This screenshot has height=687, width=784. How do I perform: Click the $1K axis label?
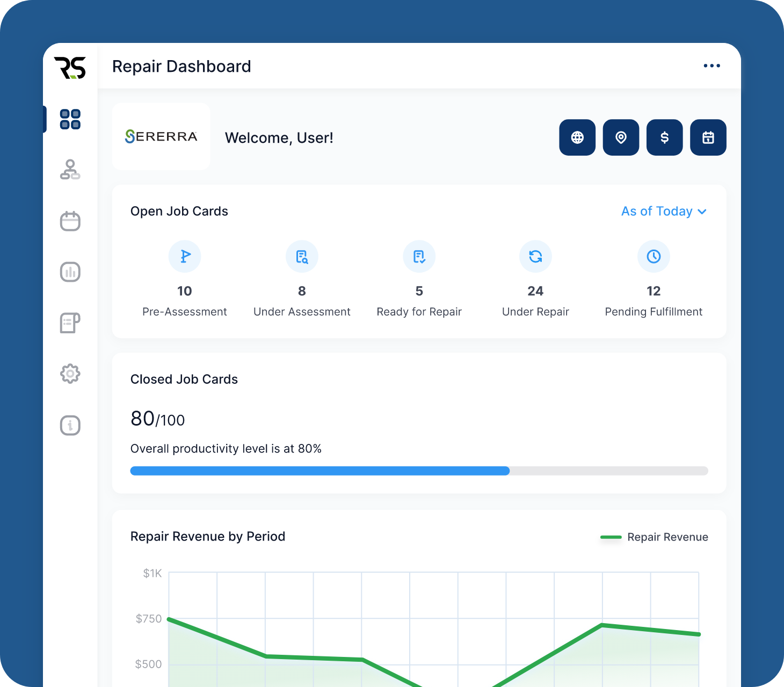pyautogui.click(x=153, y=573)
